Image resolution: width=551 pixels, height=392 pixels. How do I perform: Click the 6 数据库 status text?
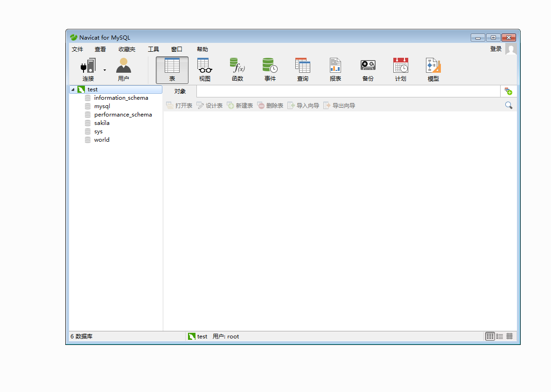click(82, 336)
